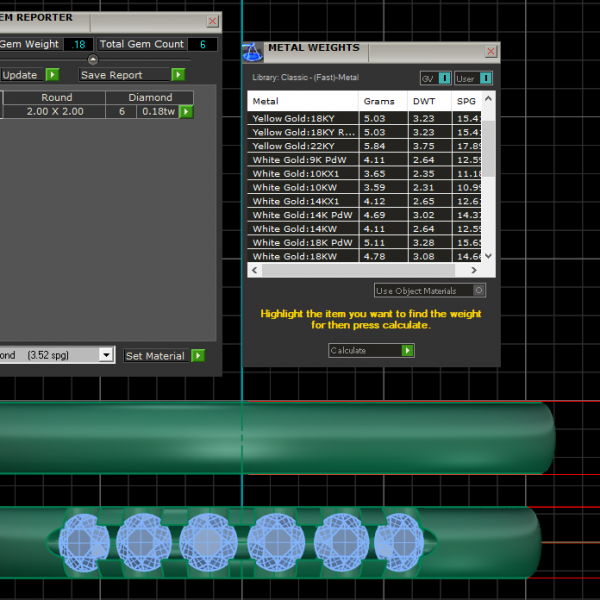Click the green arrow next to Update
Image resolution: width=600 pixels, height=600 pixels.
tap(52, 75)
